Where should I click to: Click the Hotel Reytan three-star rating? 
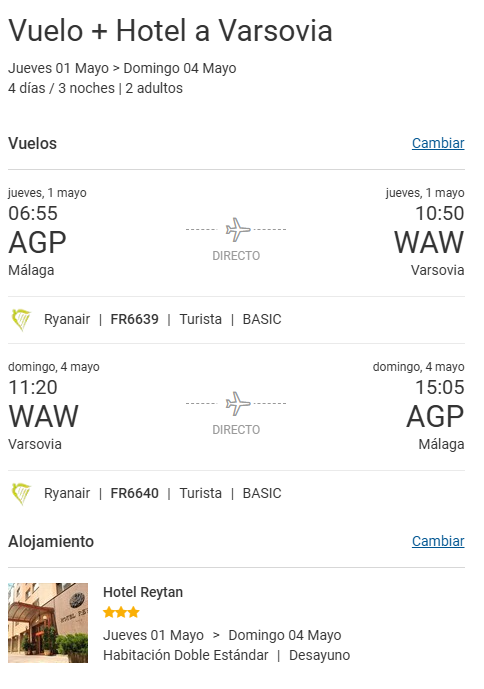(121, 612)
